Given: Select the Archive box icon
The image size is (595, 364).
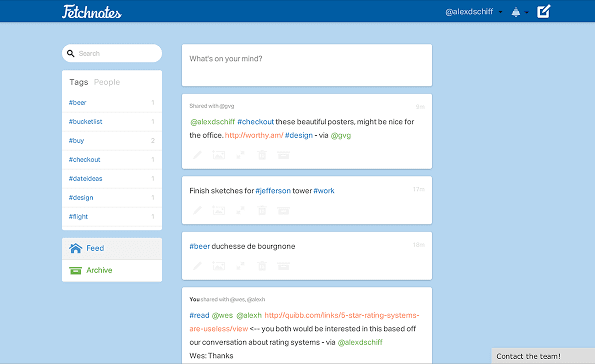Looking at the screenshot, I should point(76,271).
